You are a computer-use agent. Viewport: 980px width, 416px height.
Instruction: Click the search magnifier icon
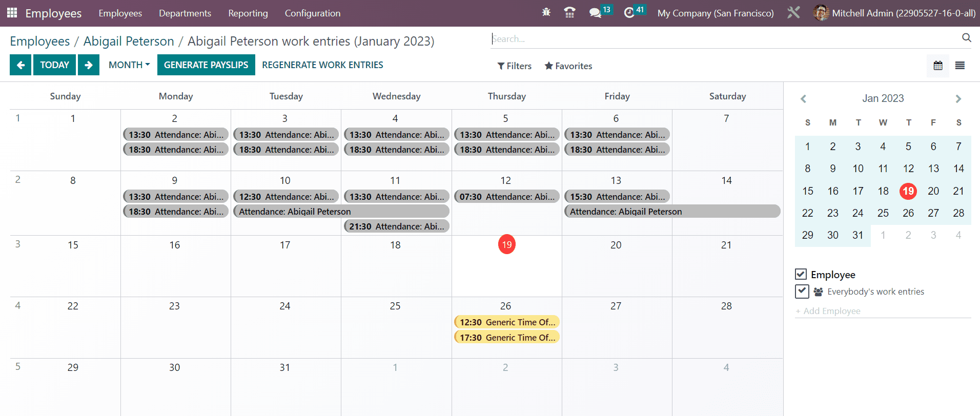[966, 38]
